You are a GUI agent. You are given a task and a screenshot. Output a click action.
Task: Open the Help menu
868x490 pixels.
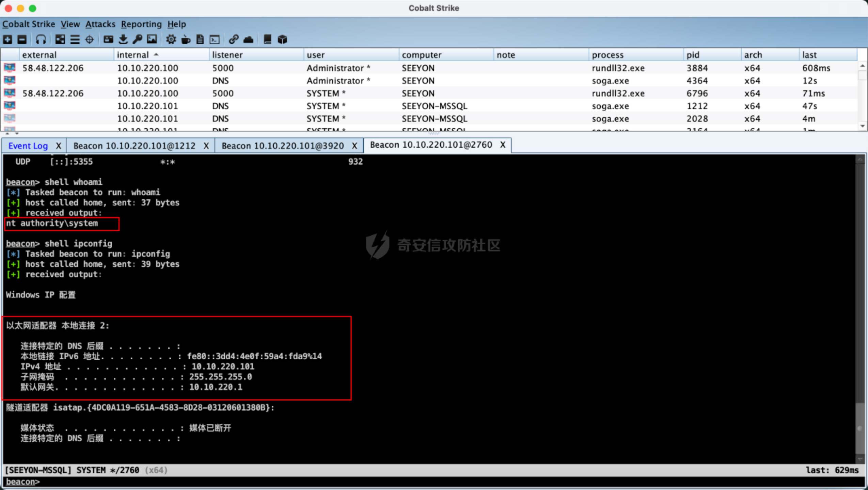(x=176, y=24)
